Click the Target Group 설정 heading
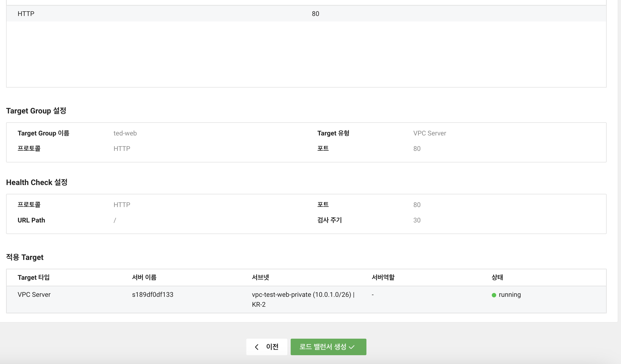This screenshot has width=621, height=364. (36, 111)
